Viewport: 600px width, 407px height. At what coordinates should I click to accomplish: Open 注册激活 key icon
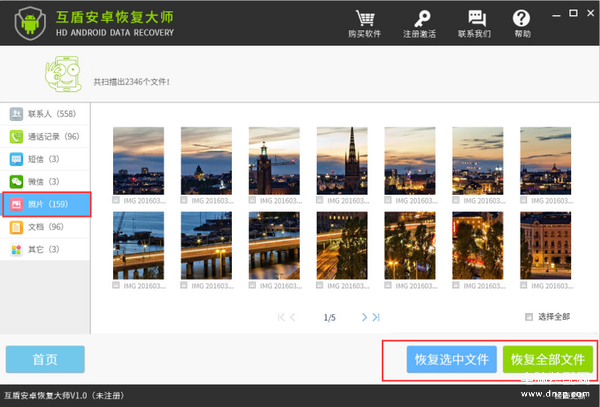pos(419,20)
